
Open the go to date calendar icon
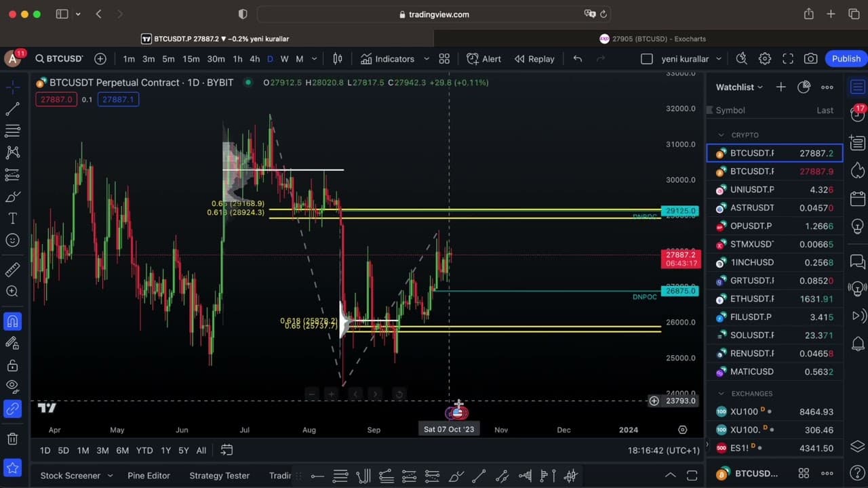226,450
